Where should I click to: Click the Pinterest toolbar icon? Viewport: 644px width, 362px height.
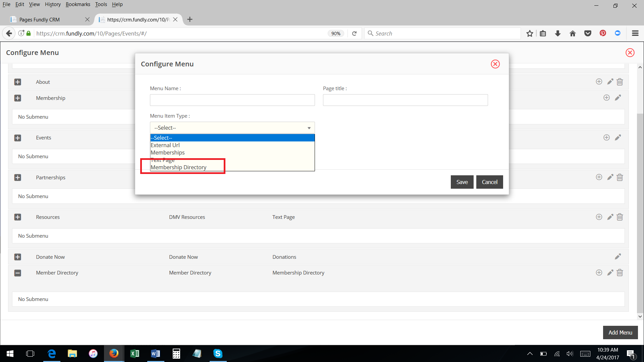(x=603, y=33)
